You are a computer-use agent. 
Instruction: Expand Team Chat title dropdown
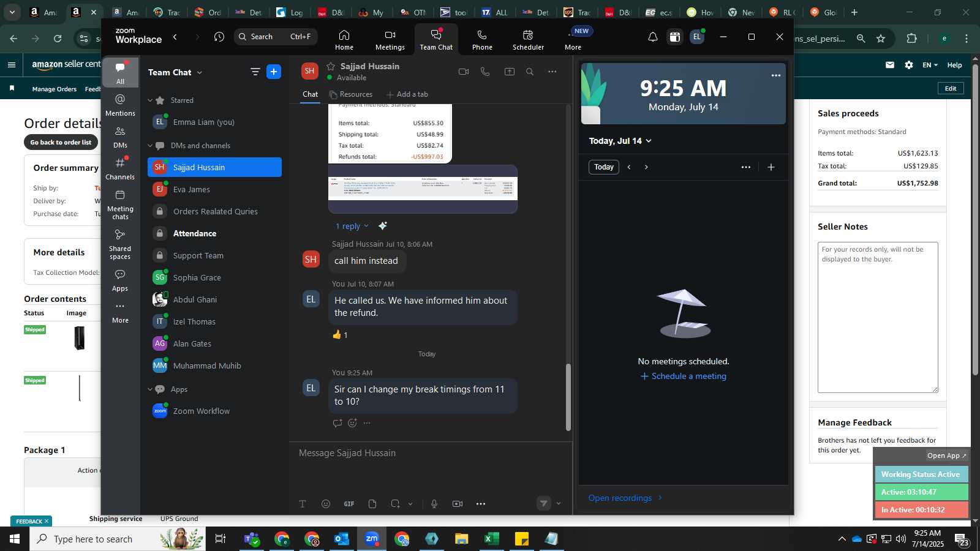point(199,72)
